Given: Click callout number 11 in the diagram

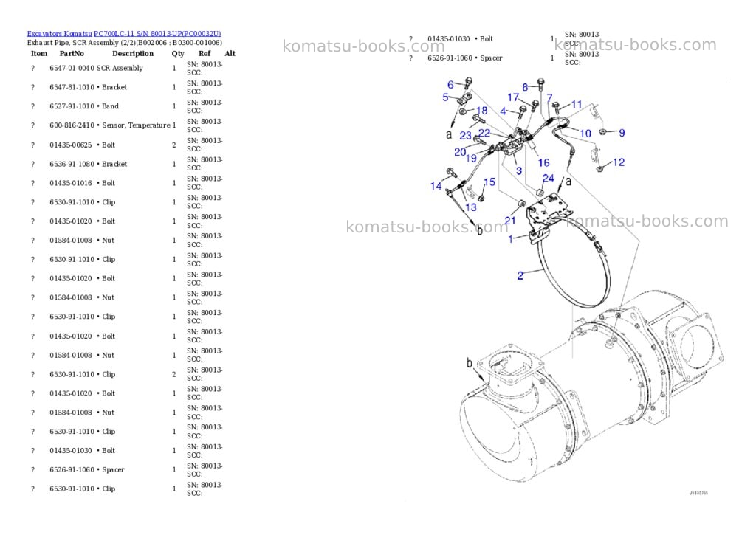Looking at the screenshot, I should coord(577,105).
